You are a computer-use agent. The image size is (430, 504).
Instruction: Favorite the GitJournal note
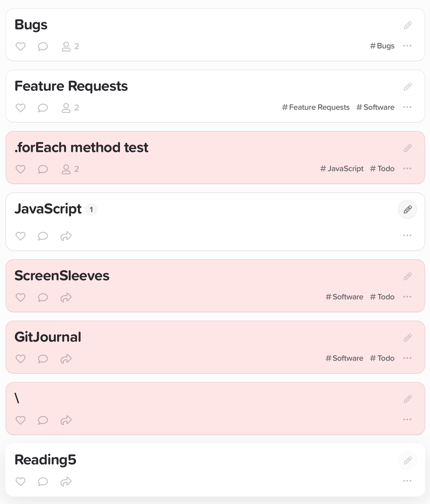(x=21, y=359)
